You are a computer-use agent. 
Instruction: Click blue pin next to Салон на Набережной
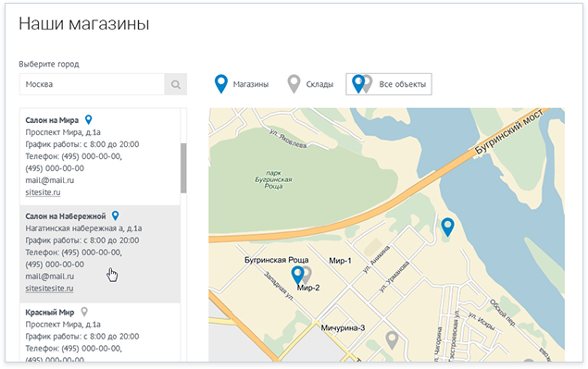116,215
